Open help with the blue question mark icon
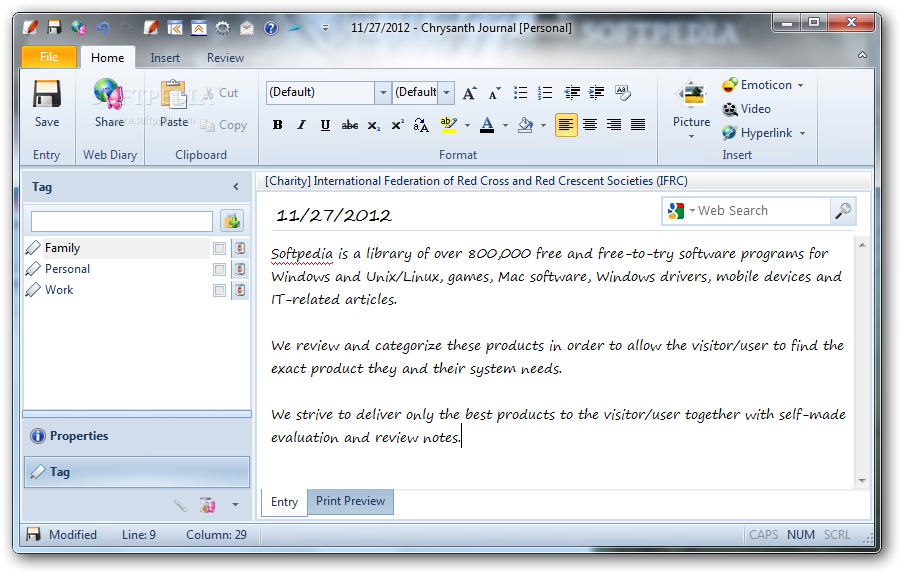 271,28
